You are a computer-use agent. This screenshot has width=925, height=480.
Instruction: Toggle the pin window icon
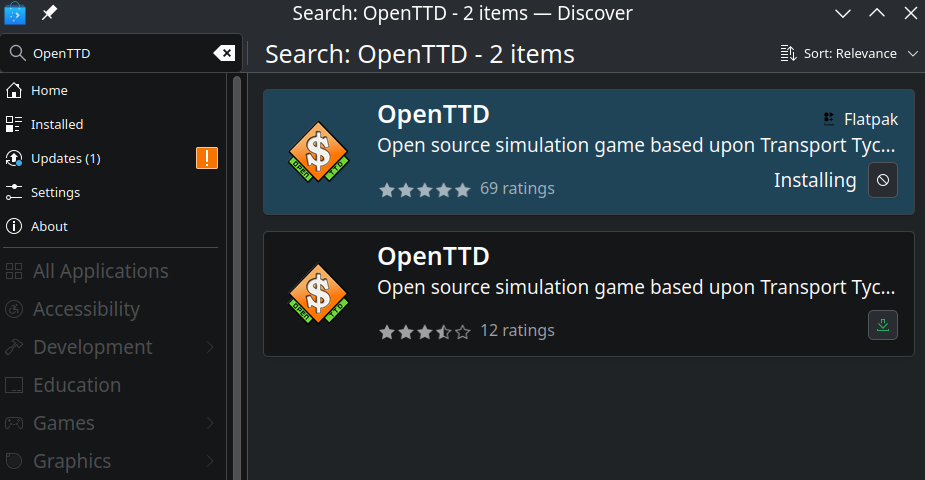(x=49, y=13)
